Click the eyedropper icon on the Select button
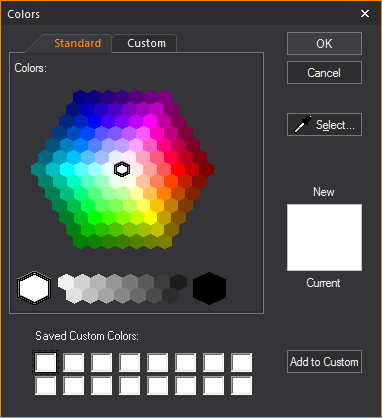This screenshot has height=418, width=382. (x=303, y=124)
